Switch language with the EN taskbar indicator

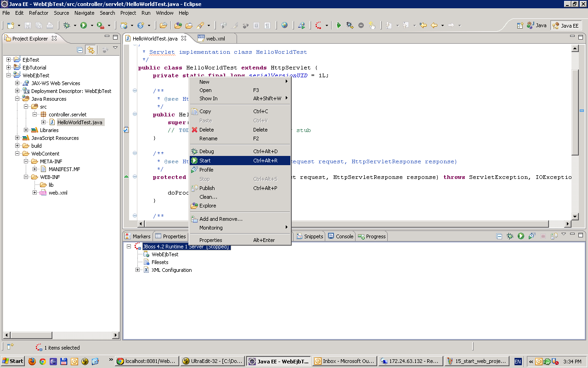pos(517,362)
